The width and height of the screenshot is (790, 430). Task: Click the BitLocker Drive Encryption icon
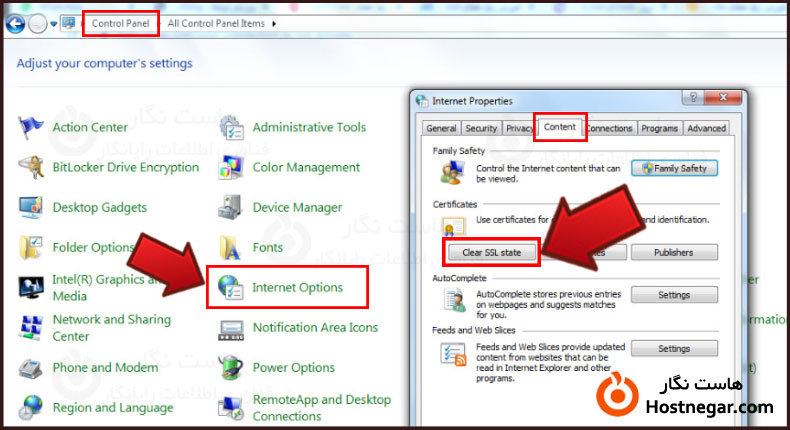point(33,167)
